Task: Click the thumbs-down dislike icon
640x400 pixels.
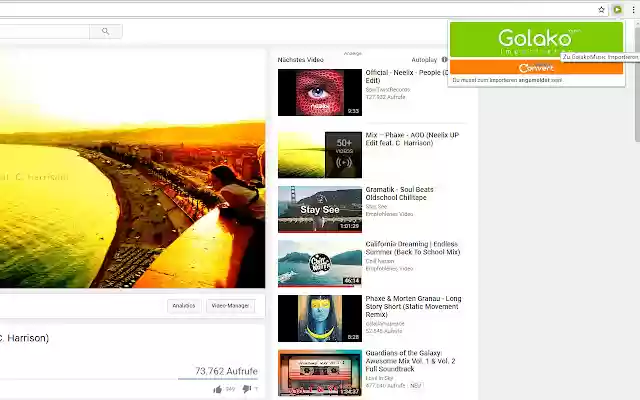Action: coord(247,389)
